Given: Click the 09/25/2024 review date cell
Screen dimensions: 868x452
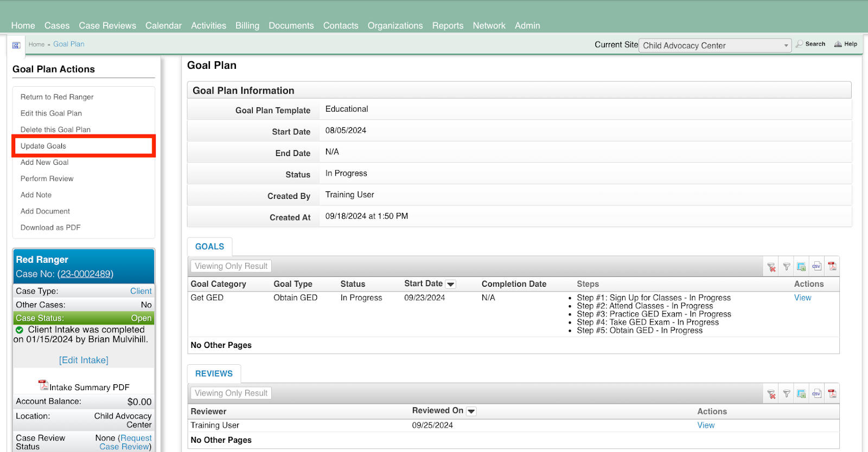Looking at the screenshot, I should pos(432,425).
